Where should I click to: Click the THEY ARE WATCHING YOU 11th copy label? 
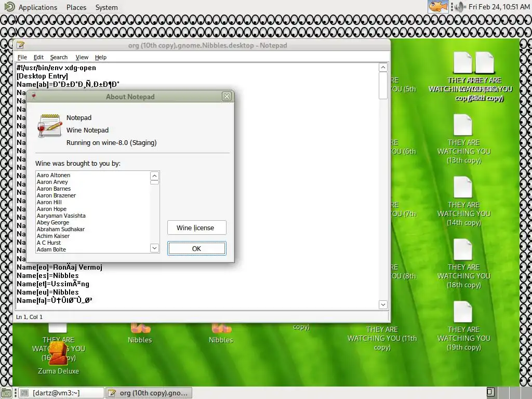(382, 338)
